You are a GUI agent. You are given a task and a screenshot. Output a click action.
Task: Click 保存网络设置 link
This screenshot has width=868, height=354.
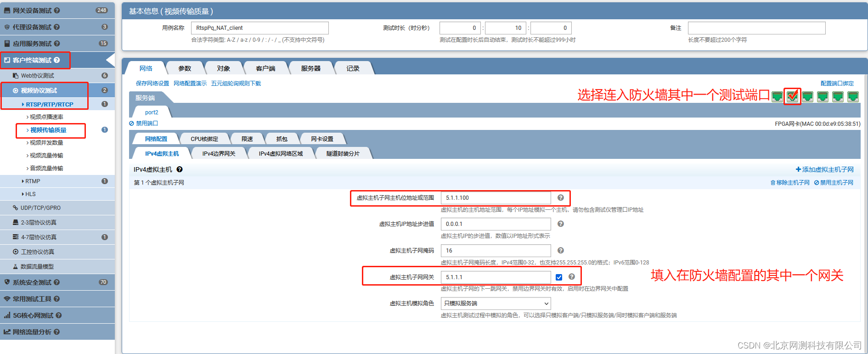[x=152, y=84]
